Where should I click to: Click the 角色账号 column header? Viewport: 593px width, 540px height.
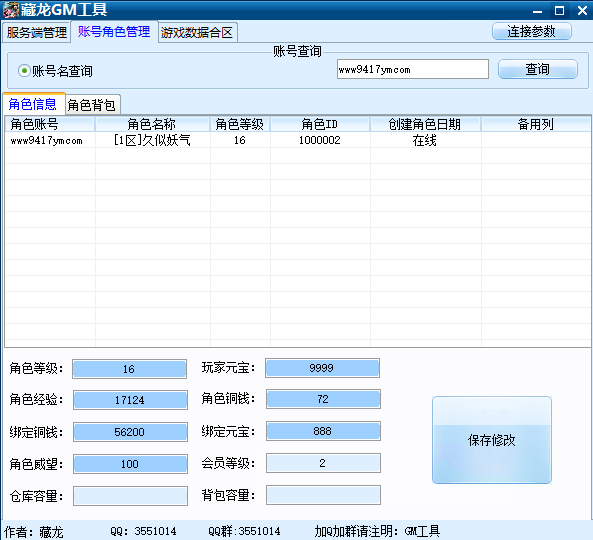(50, 124)
